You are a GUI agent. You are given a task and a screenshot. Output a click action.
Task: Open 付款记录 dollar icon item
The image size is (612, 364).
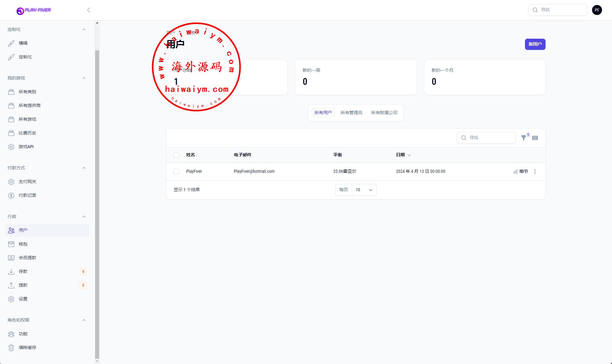click(27, 195)
